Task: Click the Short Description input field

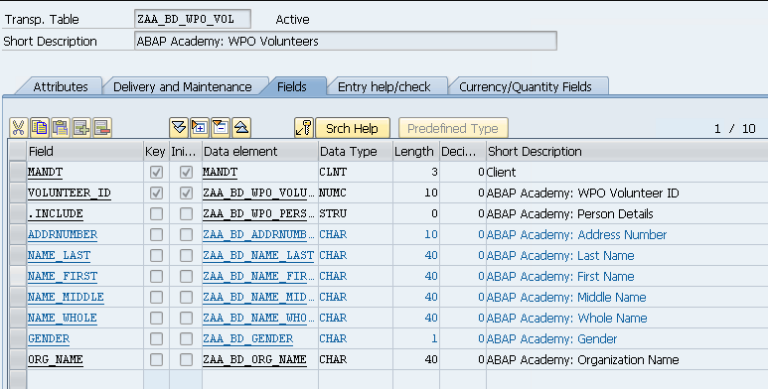Action: (345, 41)
